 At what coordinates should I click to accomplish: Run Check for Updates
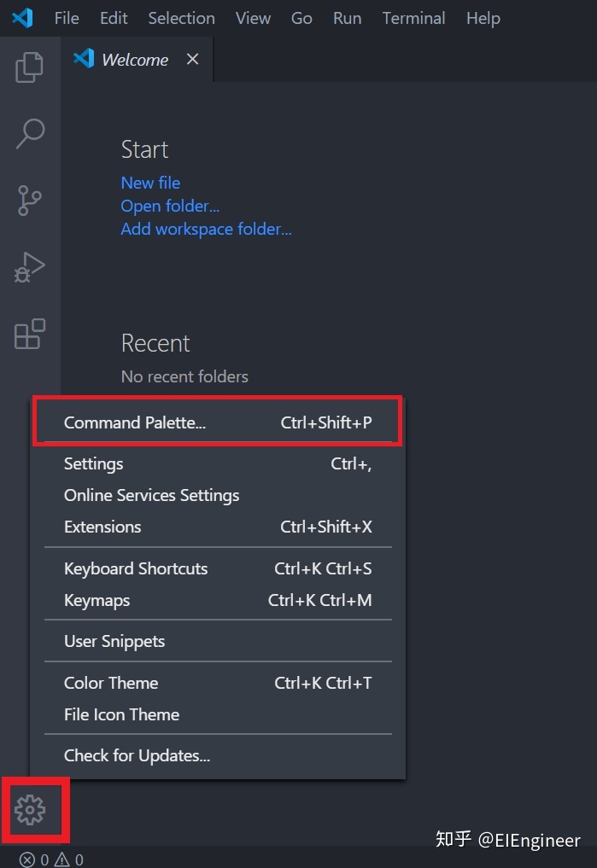point(137,755)
